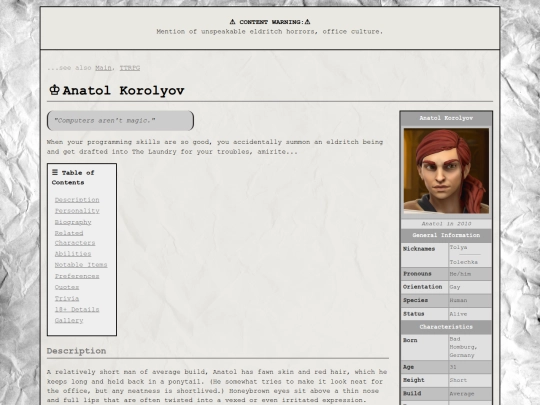The image size is (540, 405).
Task: Click the Orientation row label
Action: click(x=423, y=287)
